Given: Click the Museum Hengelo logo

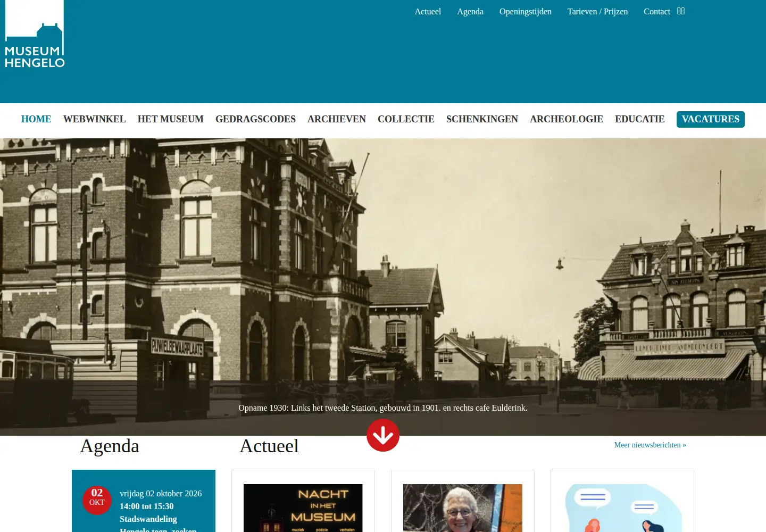Looking at the screenshot, I should [35, 34].
